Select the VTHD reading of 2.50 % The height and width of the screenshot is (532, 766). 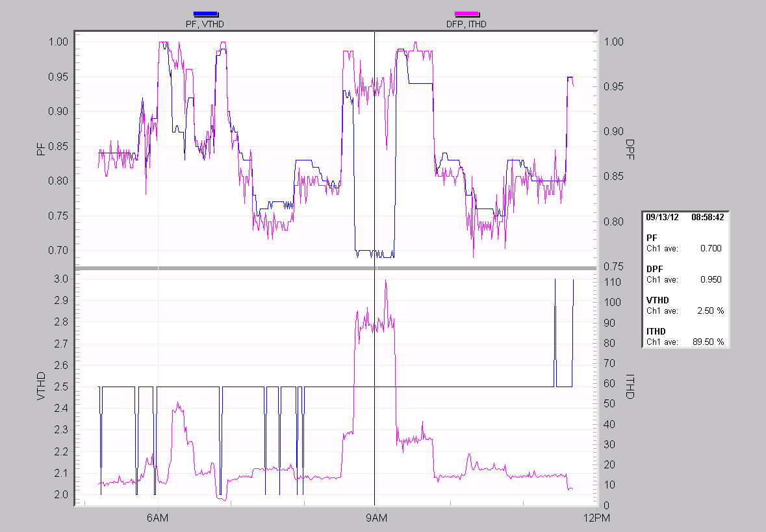click(x=711, y=310)
